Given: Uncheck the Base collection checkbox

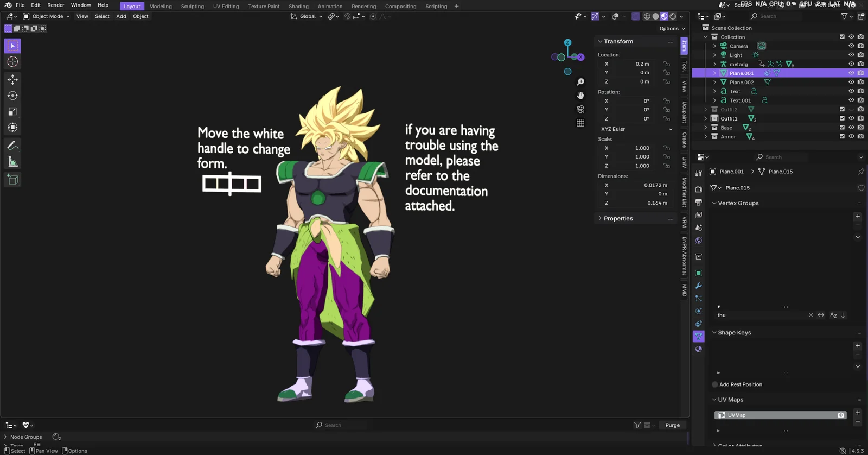Looking at the screenshot, I should tap(842, 128).
